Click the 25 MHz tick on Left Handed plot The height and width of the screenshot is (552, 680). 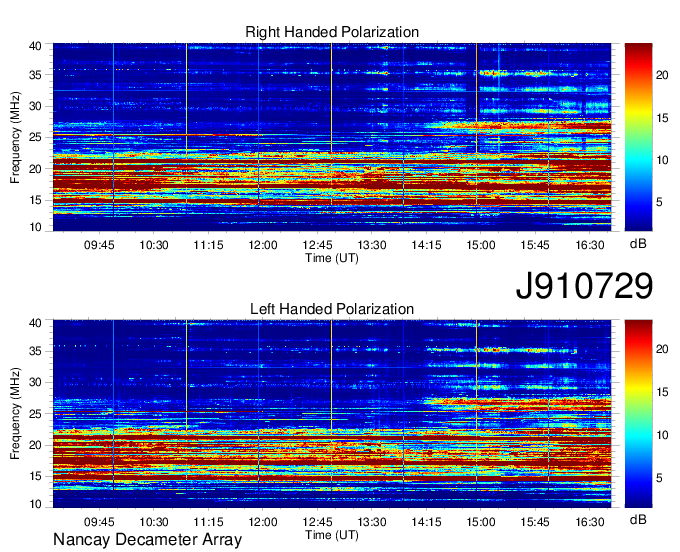tap(35, 414)
